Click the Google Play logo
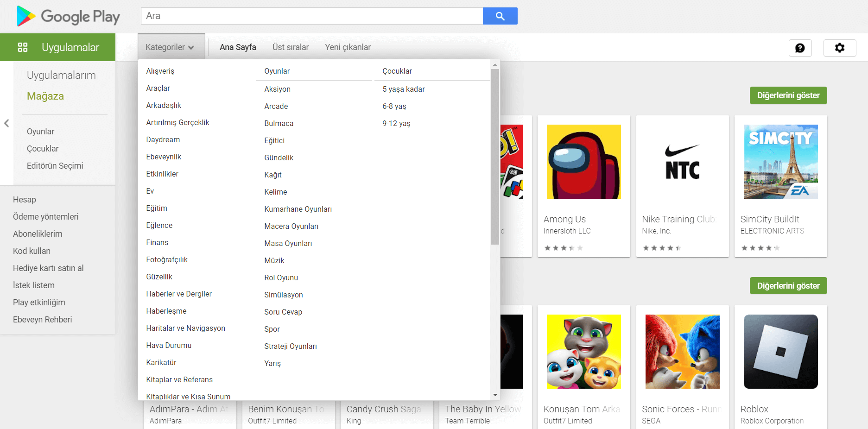Image resolution: width=868 pixels, height=429 pixels. coord(68,16)
